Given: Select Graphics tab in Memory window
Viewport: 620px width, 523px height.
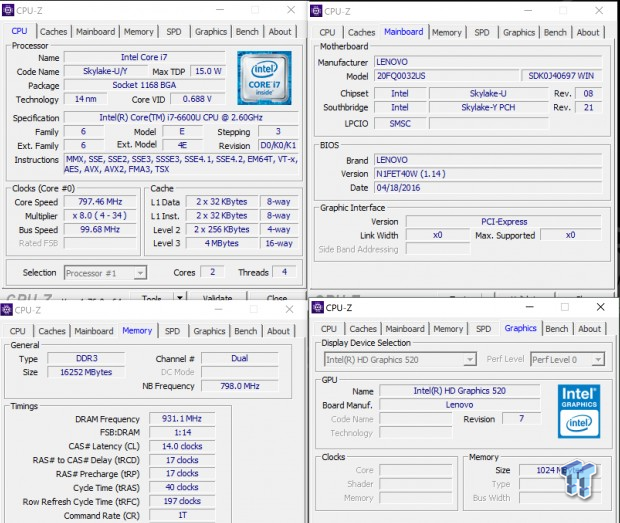Looking at the screenshot, I should 209,331.
